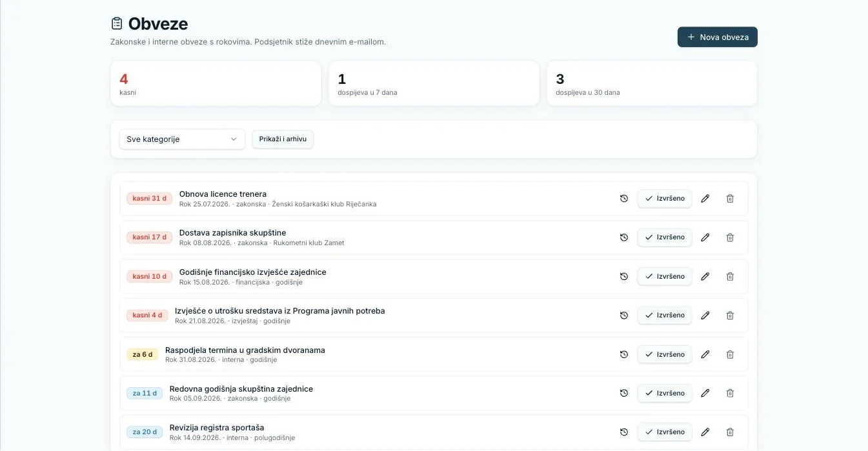Image resolution: width=868 pixels, height=451 pixels.
Task: Mark Izvješće o utrošku sredstava as Izvršeno
Action: coord(665,316)
